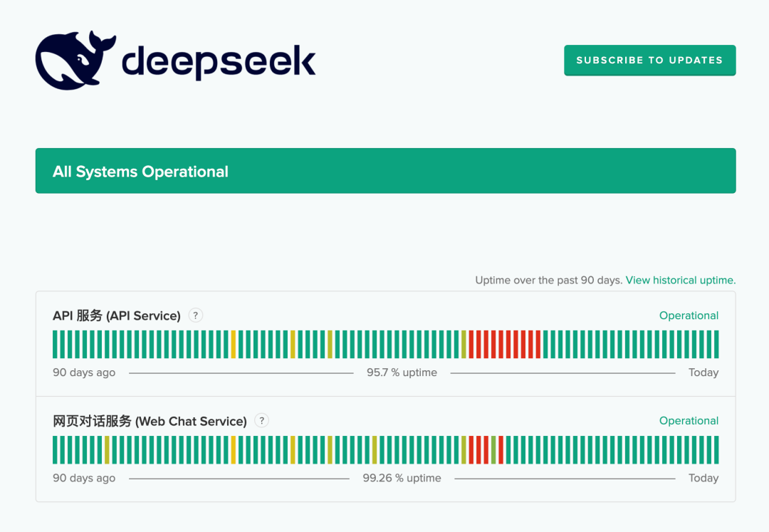Select the Web Chat Service component name
The image size is (769, 532).
coord(150,421)
